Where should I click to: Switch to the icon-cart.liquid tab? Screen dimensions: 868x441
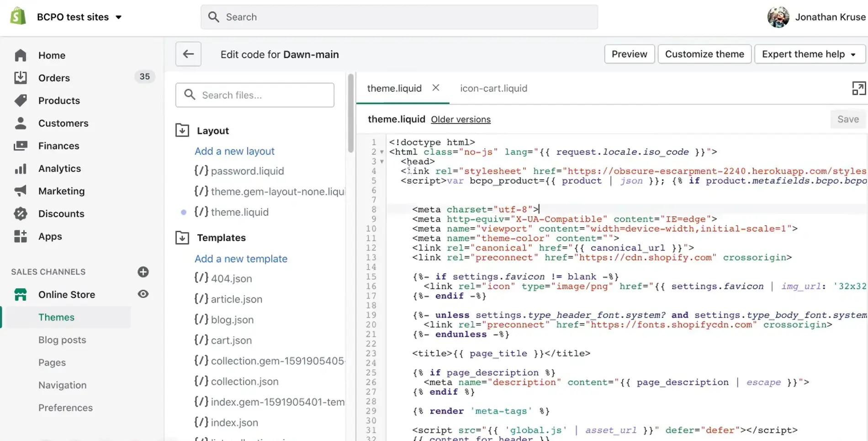pos(493,88)
